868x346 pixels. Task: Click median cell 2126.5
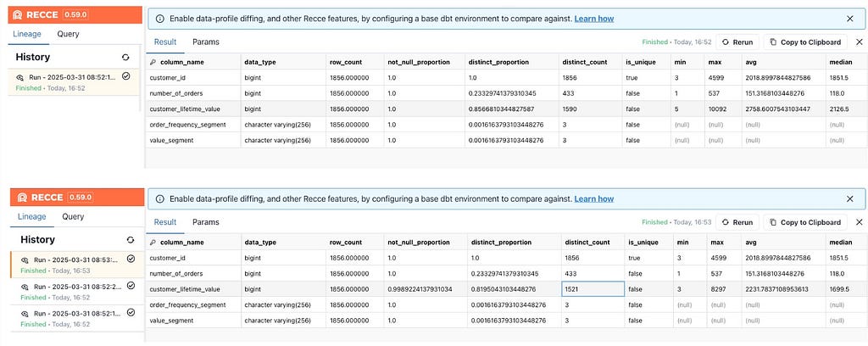point(847,109)
